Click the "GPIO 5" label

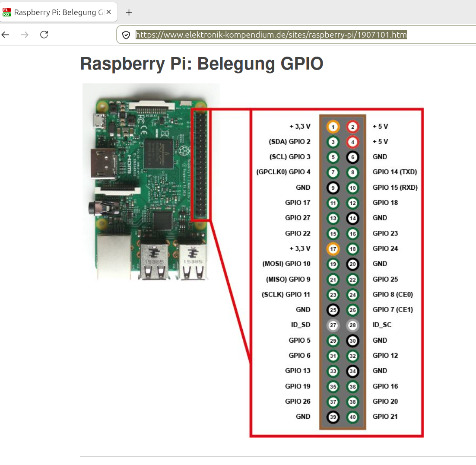coord(300,340)
